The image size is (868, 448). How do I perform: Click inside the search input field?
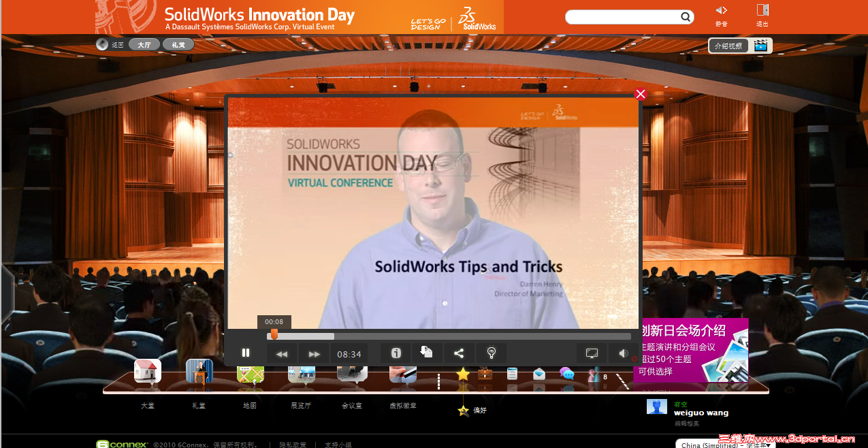[624, 17]
